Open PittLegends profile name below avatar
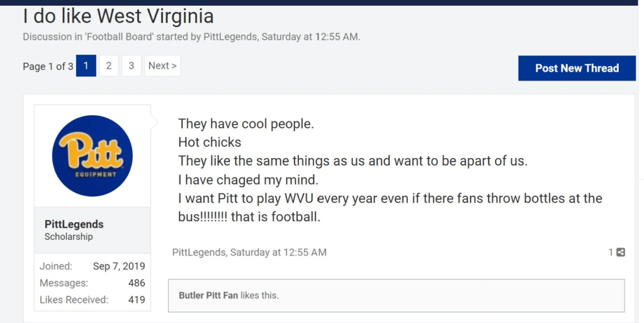644x323 pixels. pyautogui.click(x=74, y=224)
